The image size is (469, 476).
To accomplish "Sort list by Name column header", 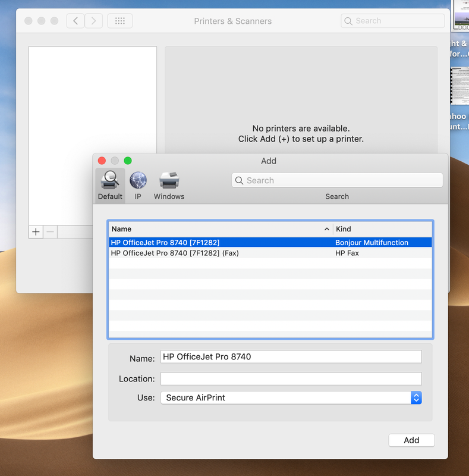I will tap(220, 229).
